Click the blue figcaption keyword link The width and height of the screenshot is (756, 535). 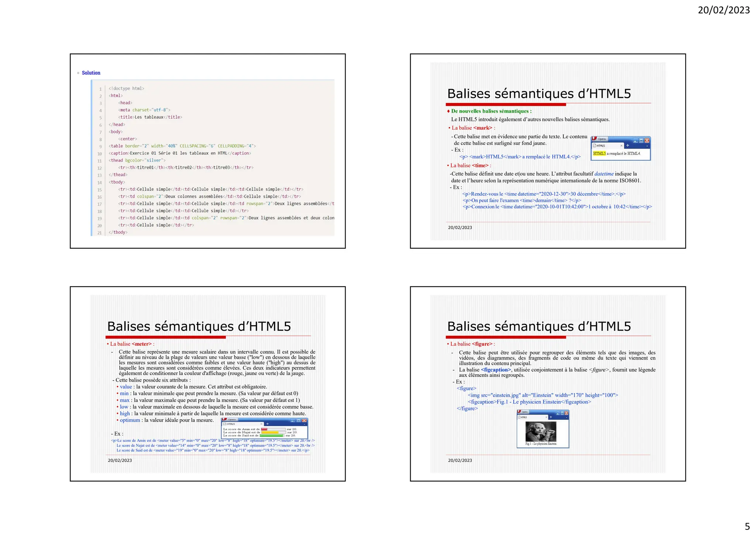click(x=496, y=370)
